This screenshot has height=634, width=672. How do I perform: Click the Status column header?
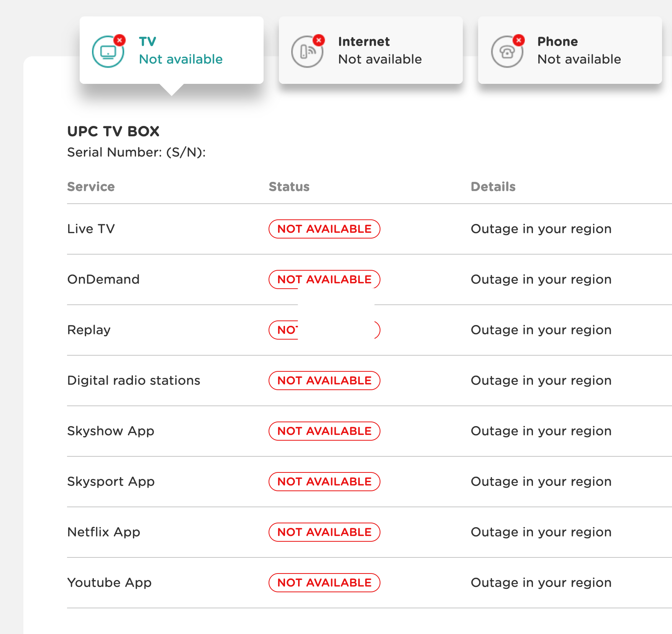click(289, 187)
